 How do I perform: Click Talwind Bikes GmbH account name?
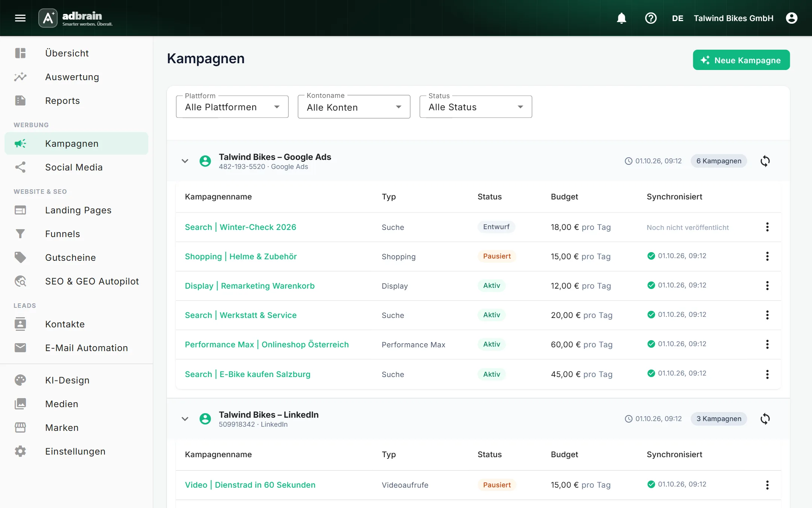point(733,18)
